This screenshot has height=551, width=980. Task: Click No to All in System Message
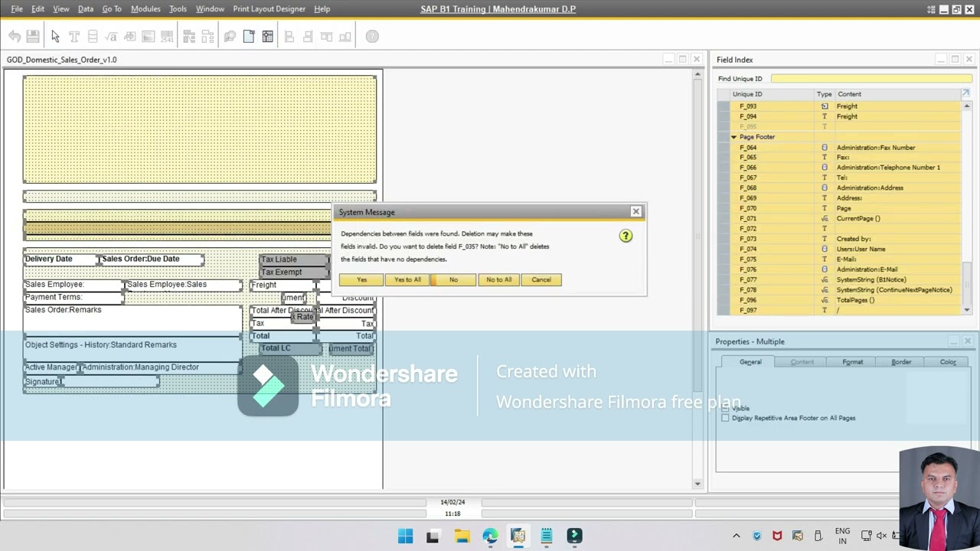pyautogui.click(x=498, y=279)
